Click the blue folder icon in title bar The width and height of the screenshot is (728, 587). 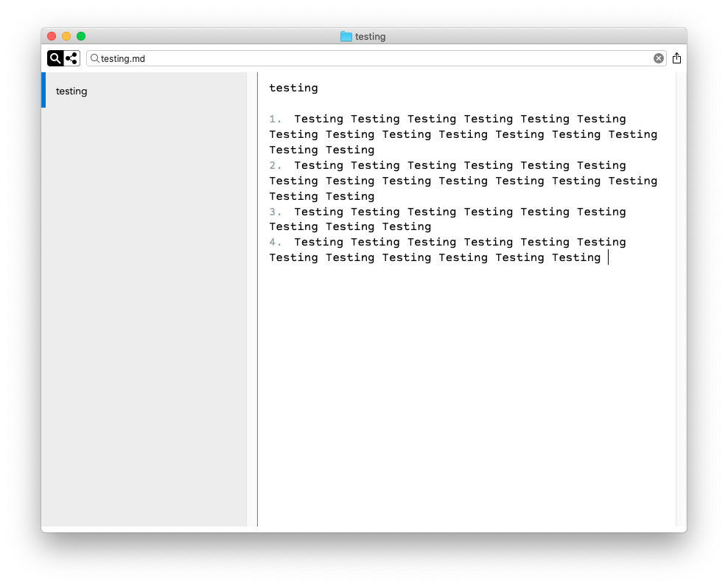346,36
